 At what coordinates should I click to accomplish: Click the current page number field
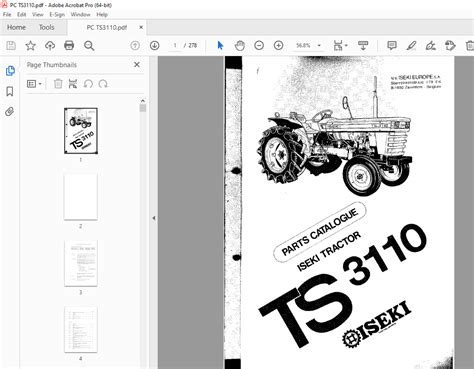[x=175, y=46]
